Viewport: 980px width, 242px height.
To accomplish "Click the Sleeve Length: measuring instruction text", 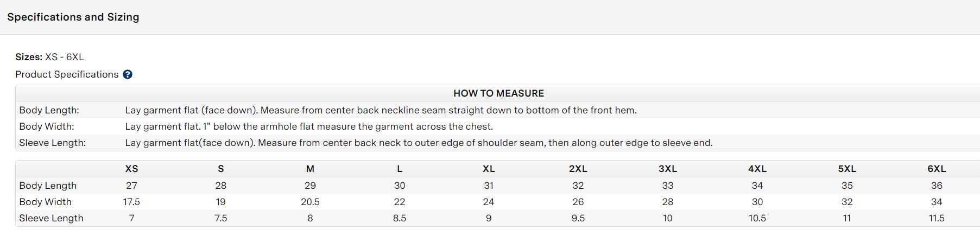I will click(x=419, y=143).
